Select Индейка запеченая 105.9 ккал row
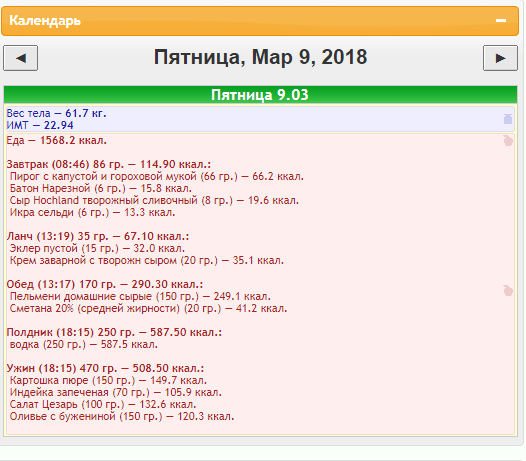The height and width of the screenshot is (461, 526). coord(116,393)
